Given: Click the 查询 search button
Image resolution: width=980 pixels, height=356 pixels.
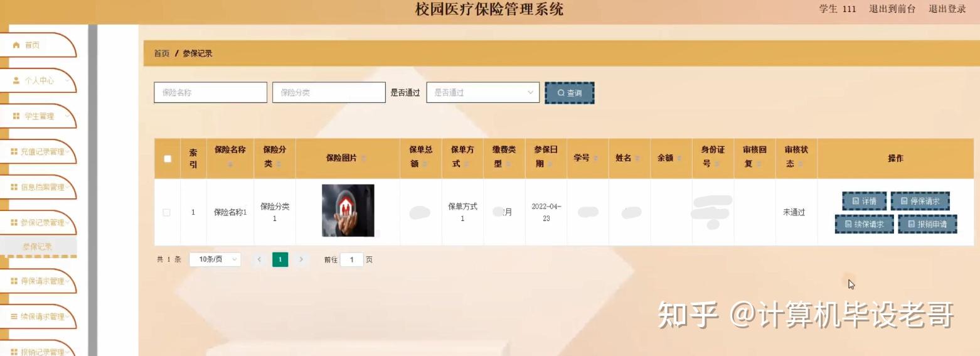Looking at the screenshot, I should (569, 93).
